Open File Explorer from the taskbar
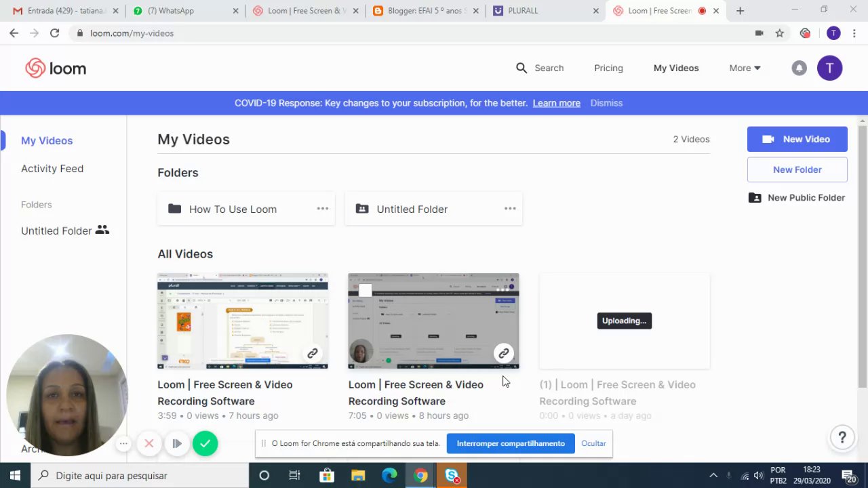 [357, 475]
